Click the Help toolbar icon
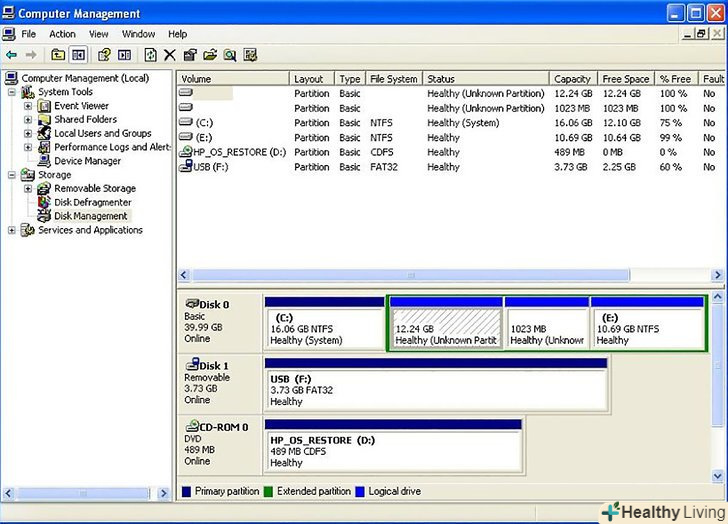 [x=103, y=55]
